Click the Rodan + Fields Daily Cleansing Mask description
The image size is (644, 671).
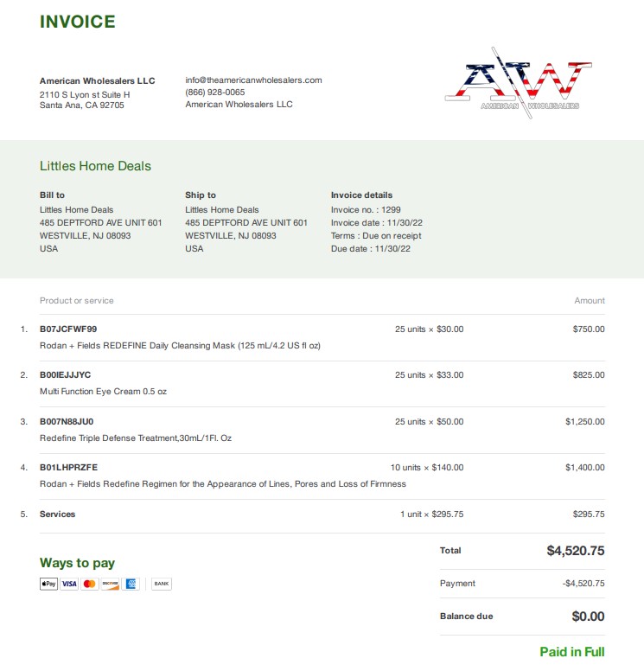point(180,346)
